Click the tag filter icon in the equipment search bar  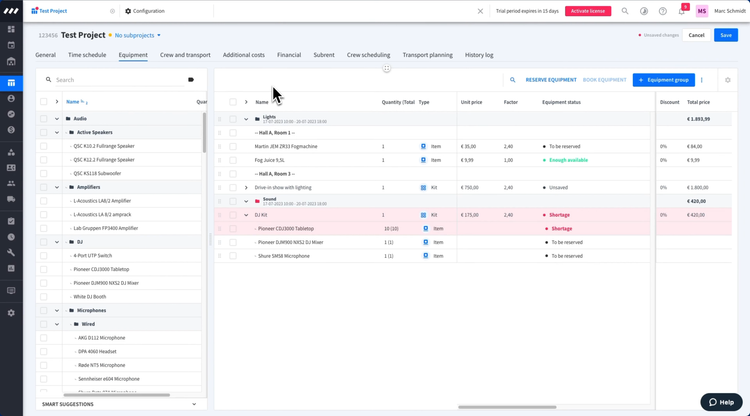(x=191, y=80)
